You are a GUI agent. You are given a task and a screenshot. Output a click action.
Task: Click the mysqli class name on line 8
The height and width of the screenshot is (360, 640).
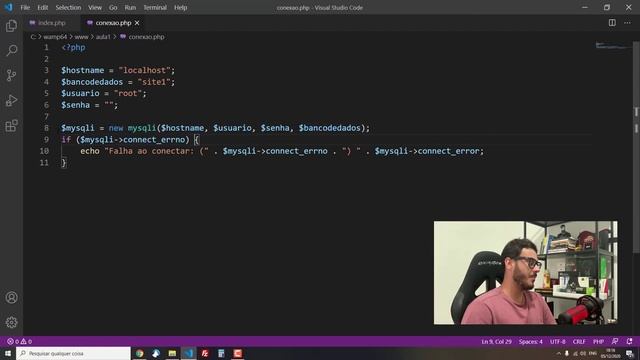click(142, 128)
